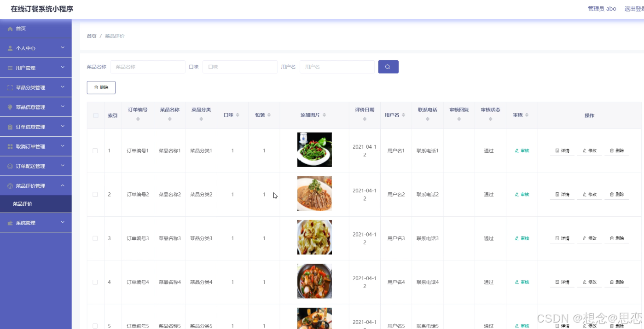The height and width of the screenshot is (329, 644).
Task: Check the row 4 checkbox for 订单编号4
Action: click(x=95, y=282)
